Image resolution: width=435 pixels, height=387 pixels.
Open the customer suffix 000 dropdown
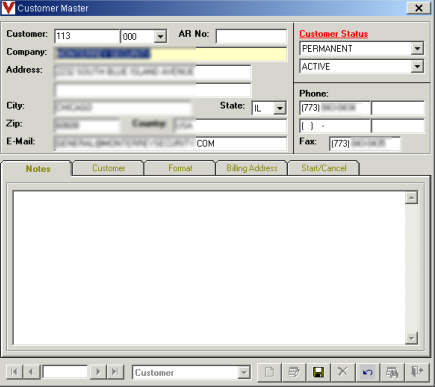[160, 36]
